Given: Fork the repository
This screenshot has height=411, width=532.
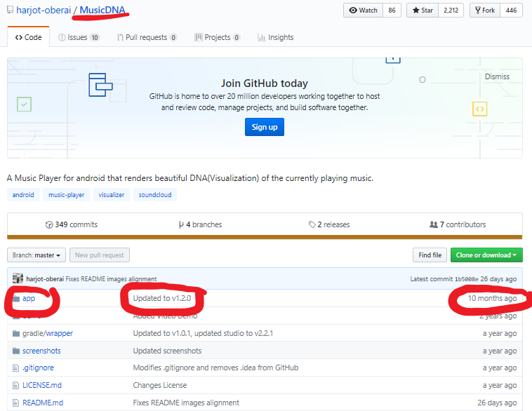Looking at the screenshot, I should click(485, 11).
